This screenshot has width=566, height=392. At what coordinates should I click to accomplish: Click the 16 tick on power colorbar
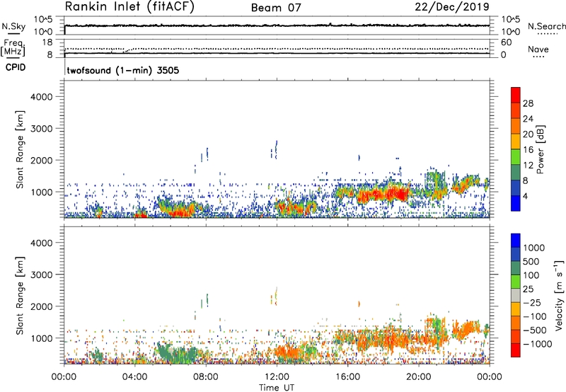coord(528,150)
